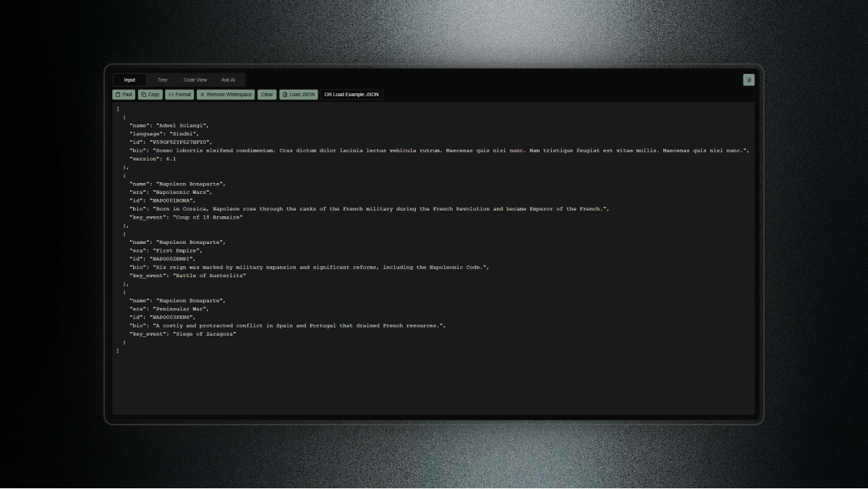The width and height of the screenshot is (868, 489).
Task: Click the "Napoleon Bonaparte" name value
Action: tap(192, 184)
